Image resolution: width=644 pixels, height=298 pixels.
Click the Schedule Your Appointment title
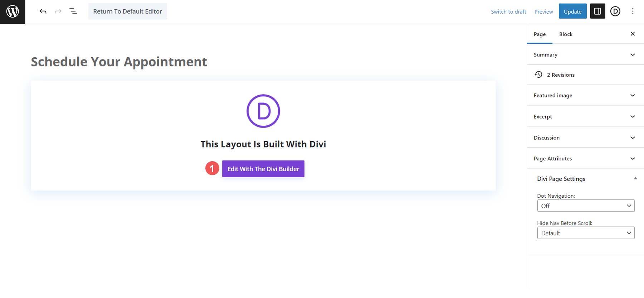click(119, 62)
